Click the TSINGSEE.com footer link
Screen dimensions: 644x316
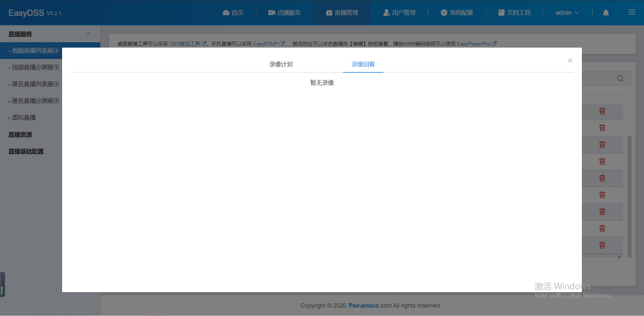tap(370, 306)
